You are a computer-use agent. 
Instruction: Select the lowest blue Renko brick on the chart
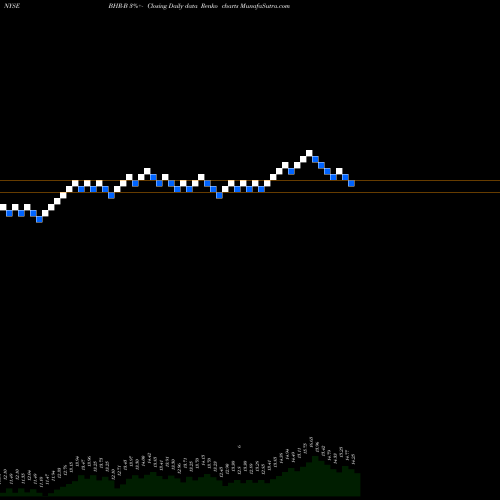(x=39, y=219)
